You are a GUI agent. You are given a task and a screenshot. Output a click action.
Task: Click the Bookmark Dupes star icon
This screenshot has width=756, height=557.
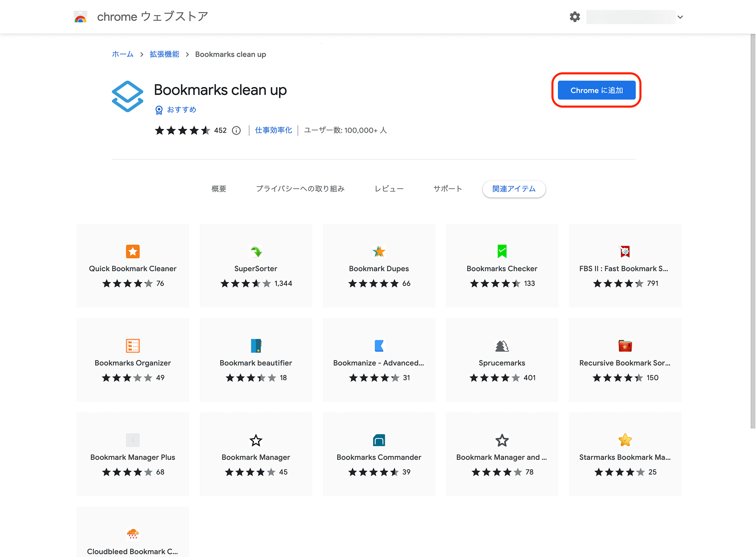click(x=379, y=251)
